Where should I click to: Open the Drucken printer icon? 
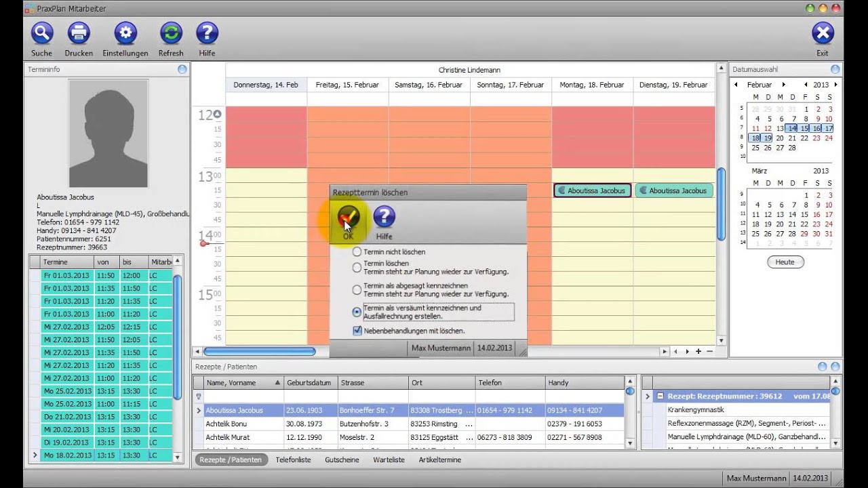(x=78, y=33)
